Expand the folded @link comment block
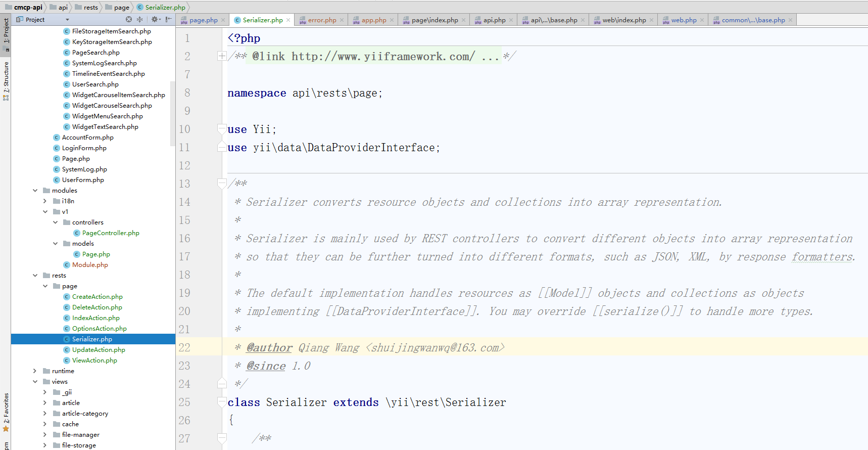Screen dimensions: 868x450 (x=222, y=56)
